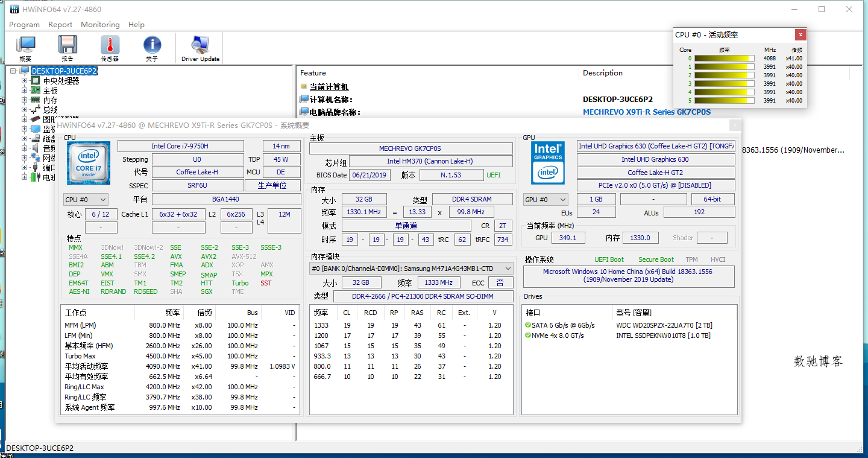Click the disk drive icon in tree

coord(36,139)
